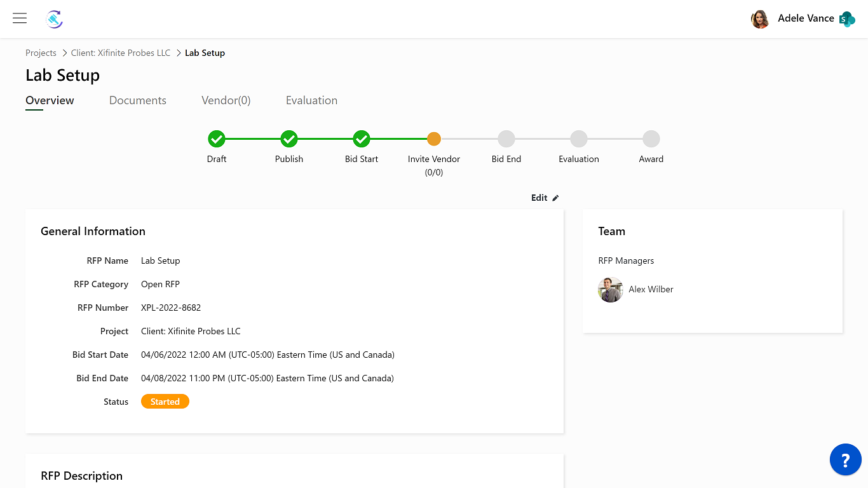Open the SharePoint icon in the header

coord(847,19)
